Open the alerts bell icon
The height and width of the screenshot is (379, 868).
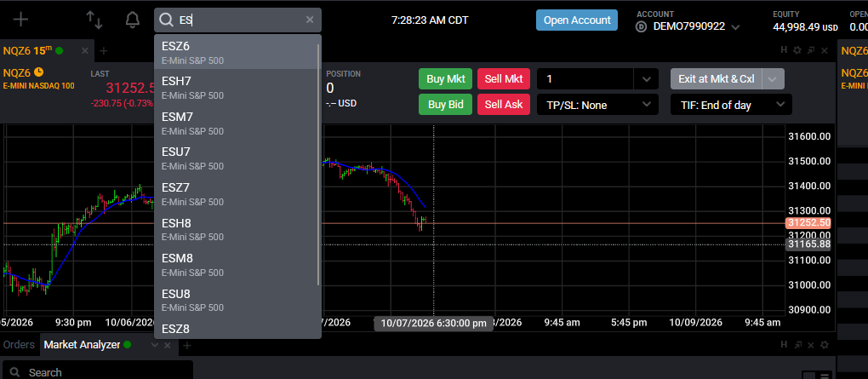click(x=132, y=20)
